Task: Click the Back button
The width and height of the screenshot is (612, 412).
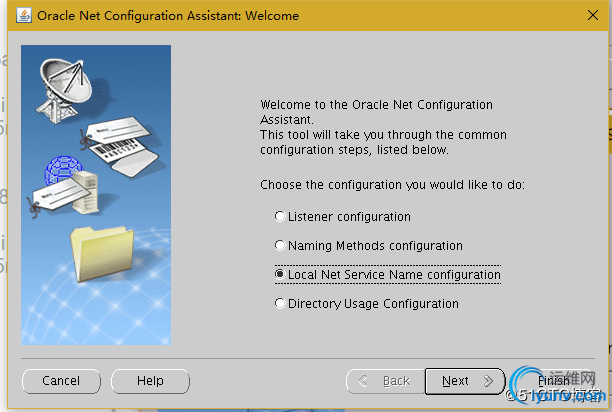Action: pos(383,381)
